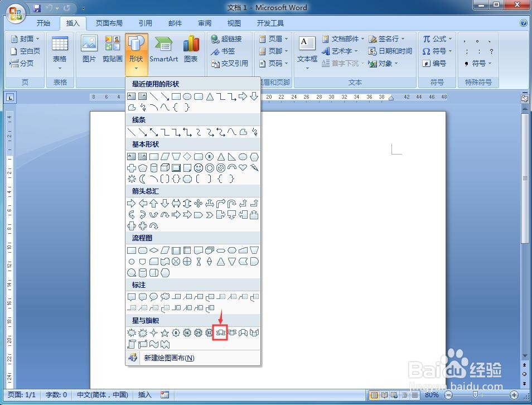Insert 日期和时间 date and time
Viewport: 532px width, 405px height.
[390, 51]
